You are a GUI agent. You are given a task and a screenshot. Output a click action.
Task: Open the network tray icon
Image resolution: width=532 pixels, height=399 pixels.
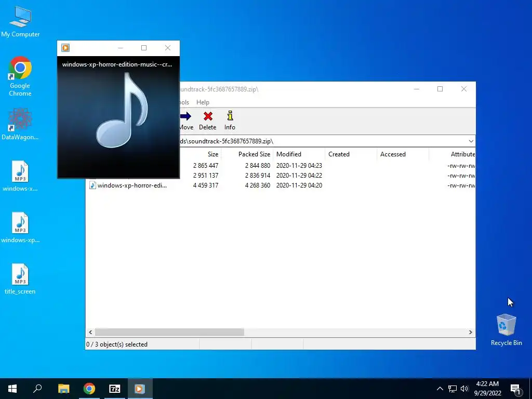[x=453, y=389]
